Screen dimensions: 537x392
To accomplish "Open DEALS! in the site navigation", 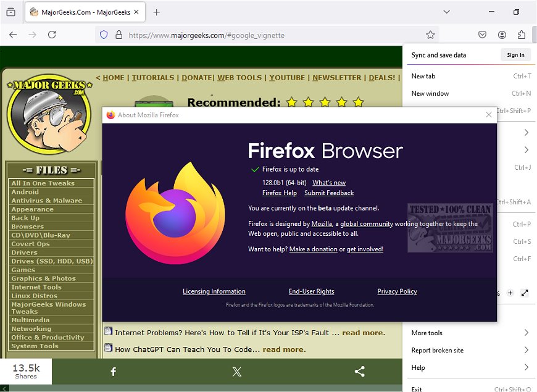I will pyautogui.click(x=382, y=78).
